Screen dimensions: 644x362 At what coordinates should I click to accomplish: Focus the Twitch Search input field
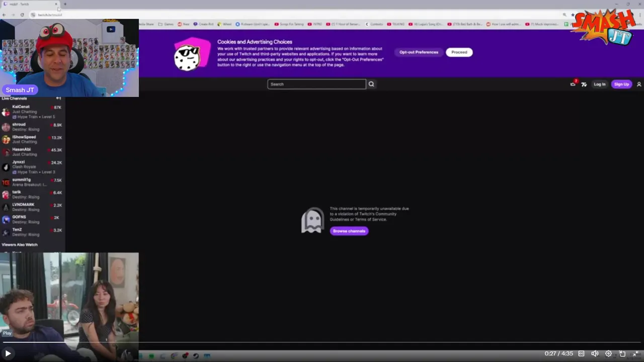[316, 84]
